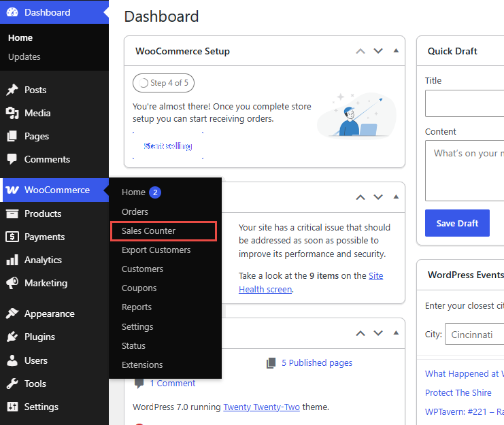Move At a Glance widget down
The height and width of the screenshot is (425, 504).
[378, 333]
